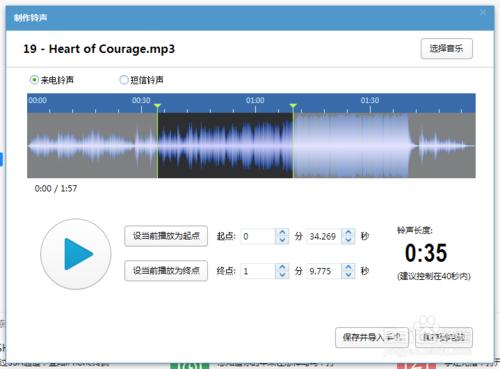Play the ringtone preview
Screen dimensions: 500x369
tap(76, 254)
